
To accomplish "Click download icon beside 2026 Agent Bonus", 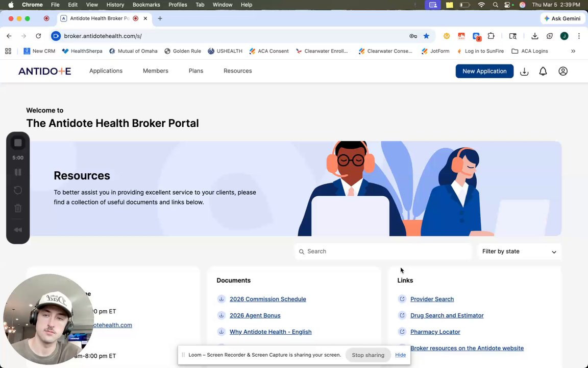I will point(221,315).
